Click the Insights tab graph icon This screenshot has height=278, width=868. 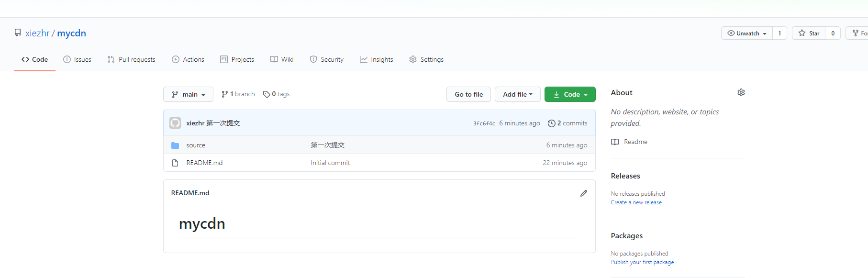point(364,59)
